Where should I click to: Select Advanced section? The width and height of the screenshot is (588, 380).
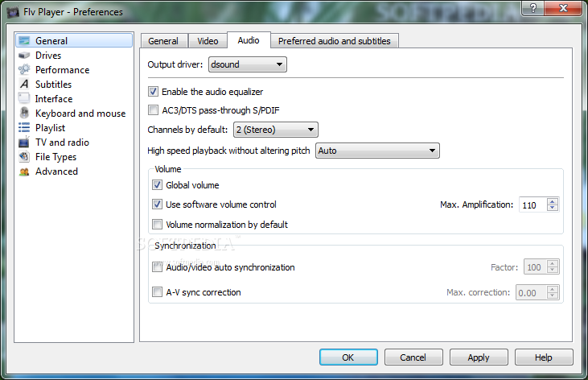pyautogui.click(x=74, y=171)
